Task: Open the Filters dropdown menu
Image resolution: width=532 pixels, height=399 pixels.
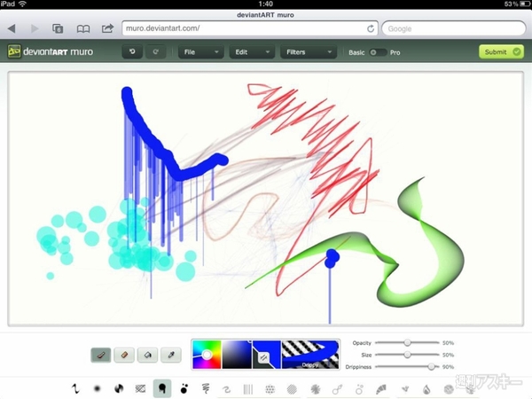Action: (309, 52)
